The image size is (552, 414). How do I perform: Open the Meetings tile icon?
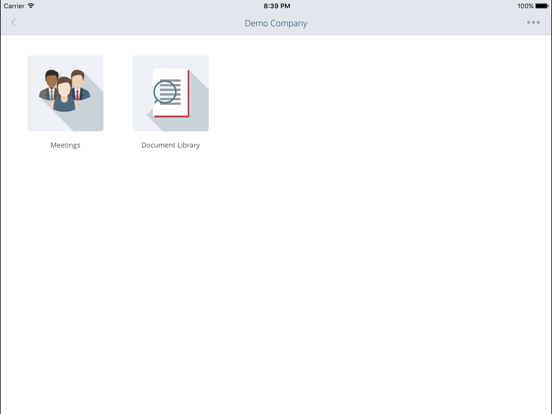65,93
